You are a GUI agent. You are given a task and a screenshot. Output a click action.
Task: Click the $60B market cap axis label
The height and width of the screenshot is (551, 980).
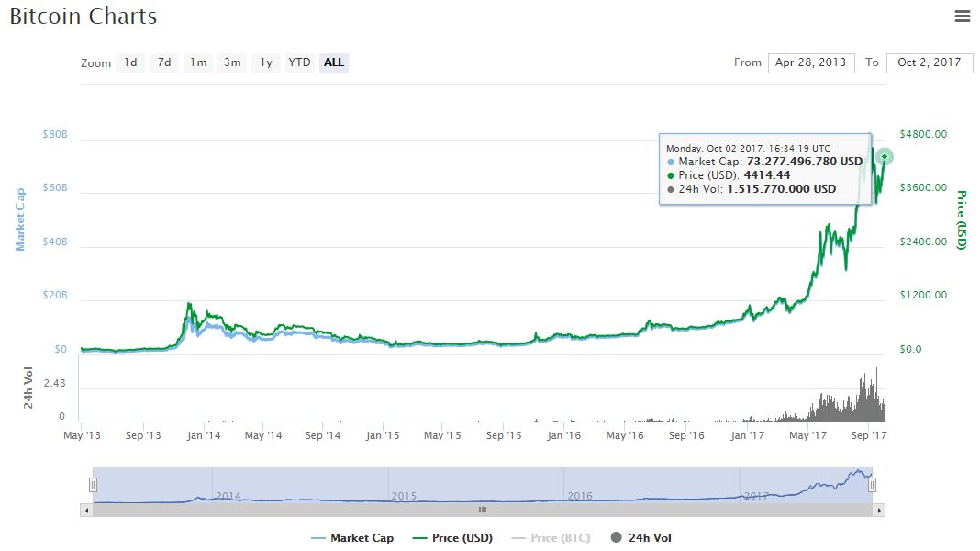coord(55,187)
